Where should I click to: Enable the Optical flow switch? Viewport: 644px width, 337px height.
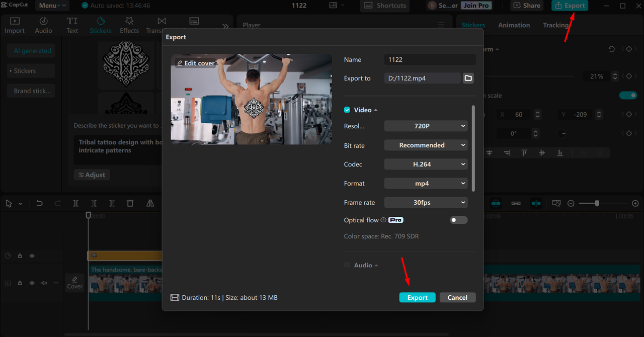[x=458, y=220]
